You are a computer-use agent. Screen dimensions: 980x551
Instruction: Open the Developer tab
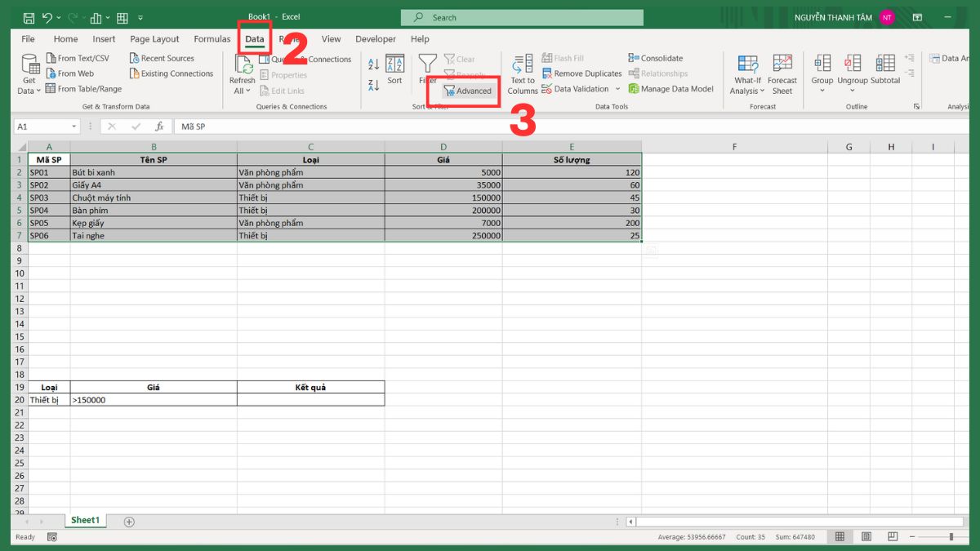(375, 38)
